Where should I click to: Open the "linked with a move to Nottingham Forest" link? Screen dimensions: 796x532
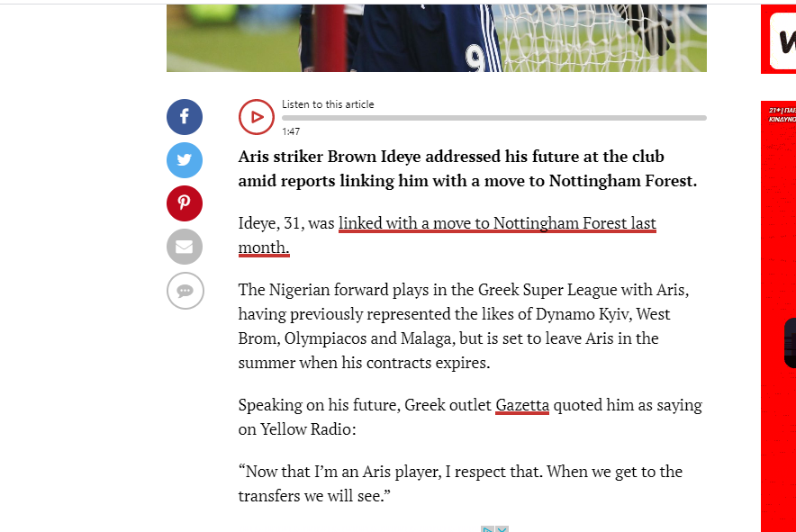click(x=497, y=223)
